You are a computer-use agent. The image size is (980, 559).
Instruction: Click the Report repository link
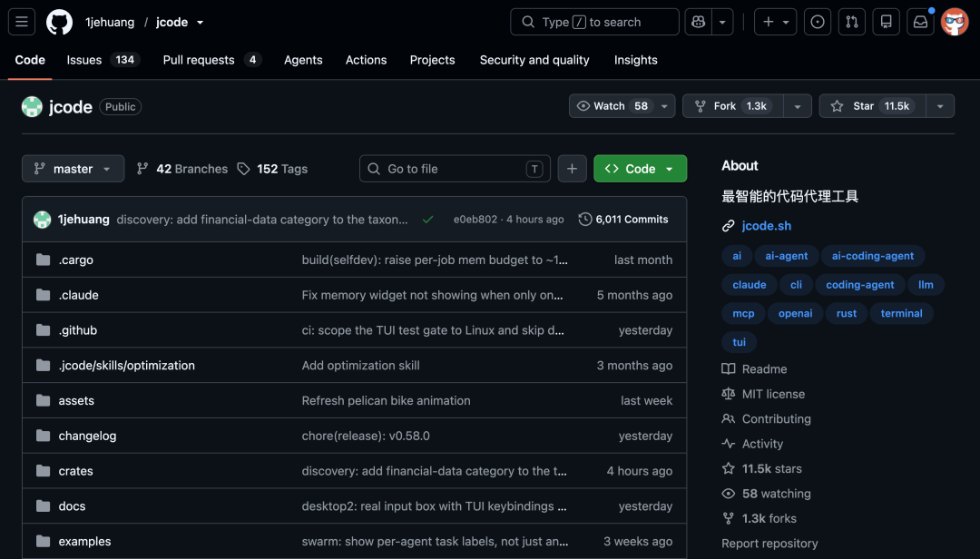tap(769, 544)
